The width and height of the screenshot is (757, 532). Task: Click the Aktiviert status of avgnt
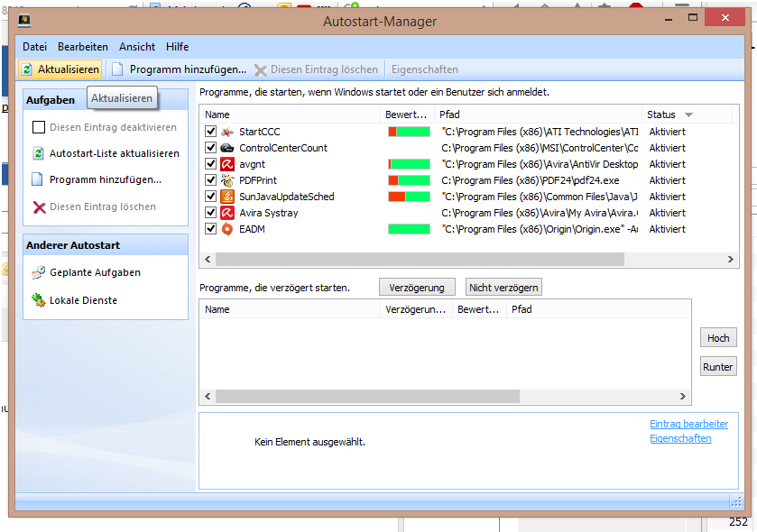(x=667, y=164)
